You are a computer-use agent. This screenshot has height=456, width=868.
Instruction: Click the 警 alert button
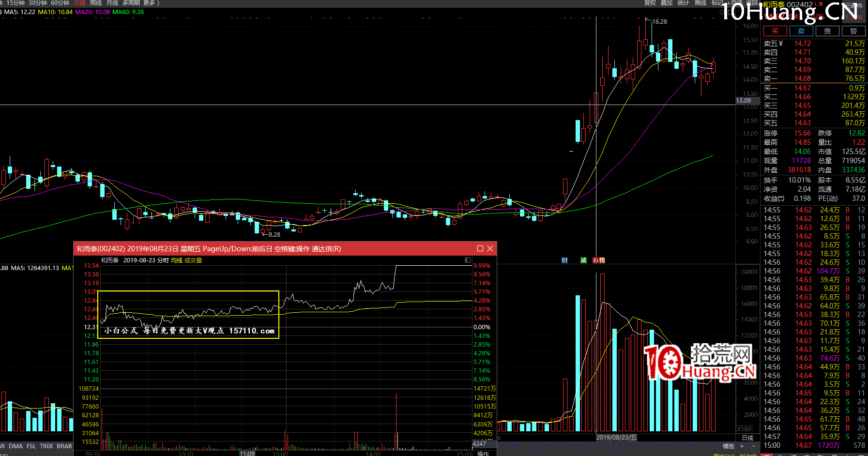point(853,31)
